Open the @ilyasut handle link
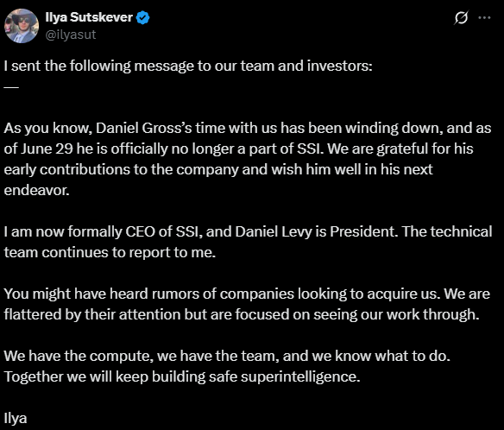Viewport: 504px width, 430px height. pyautogui.click(x=71, y=35)
